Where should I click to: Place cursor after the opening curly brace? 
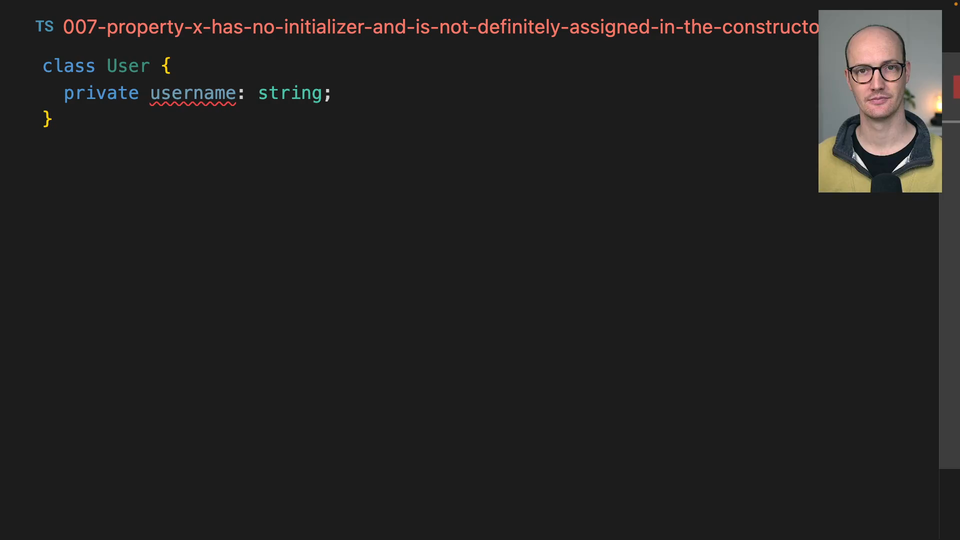[172, 66]
